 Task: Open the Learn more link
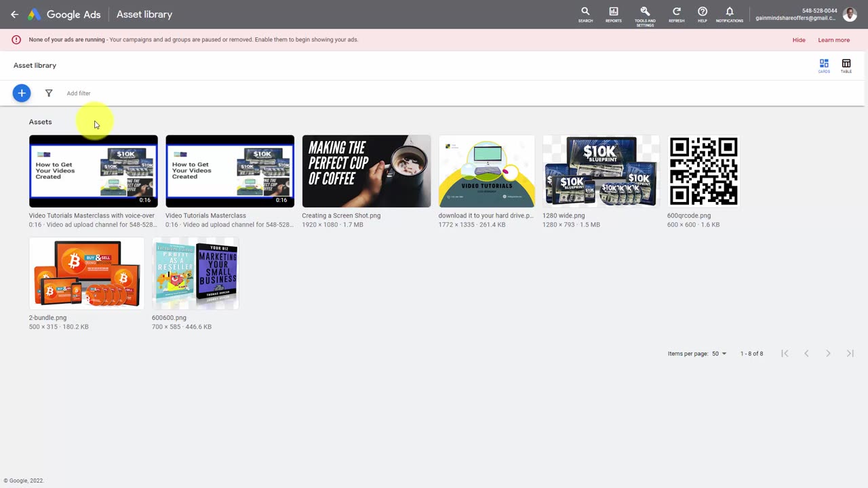coord(833,40)
